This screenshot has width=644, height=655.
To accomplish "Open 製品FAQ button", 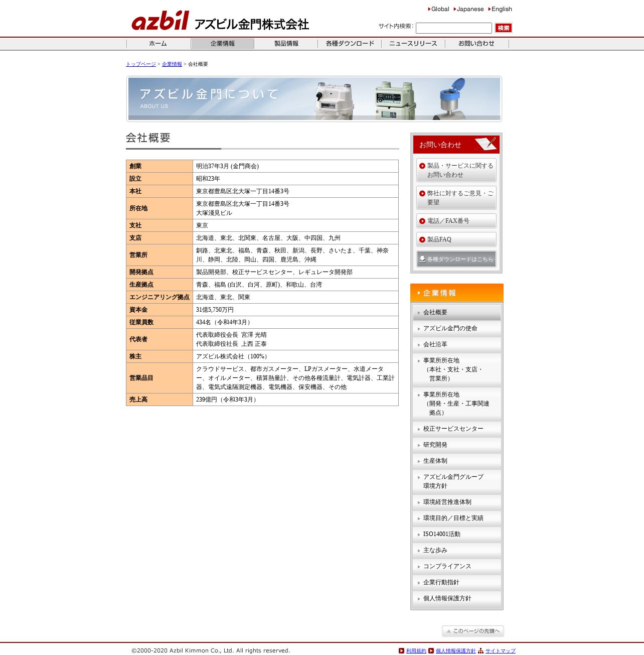I will pos(456,239).
